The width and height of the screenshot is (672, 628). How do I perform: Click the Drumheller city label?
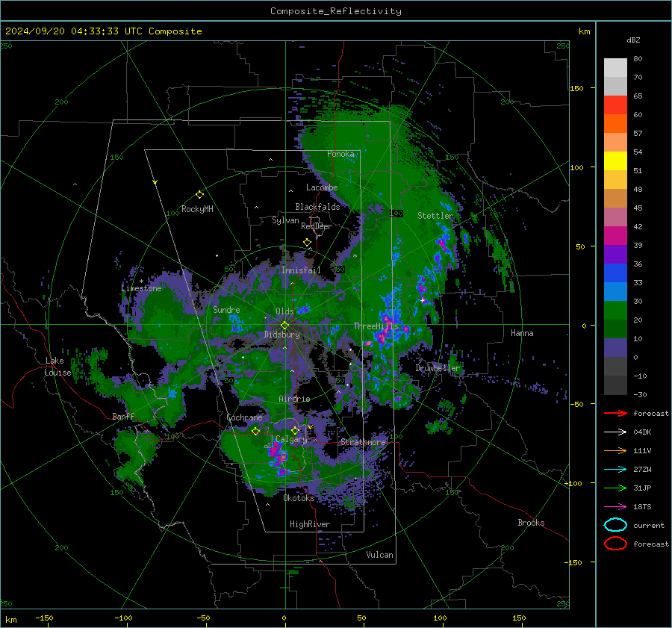point(438,368)
